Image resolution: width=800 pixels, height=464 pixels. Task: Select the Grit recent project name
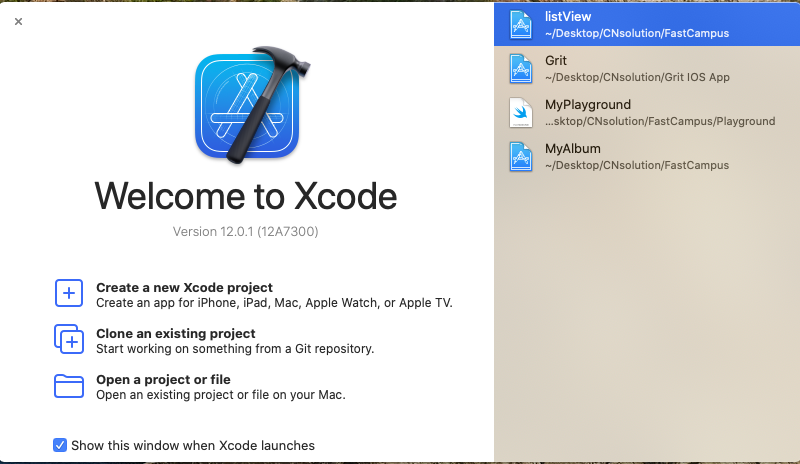[x=556, y=60]
